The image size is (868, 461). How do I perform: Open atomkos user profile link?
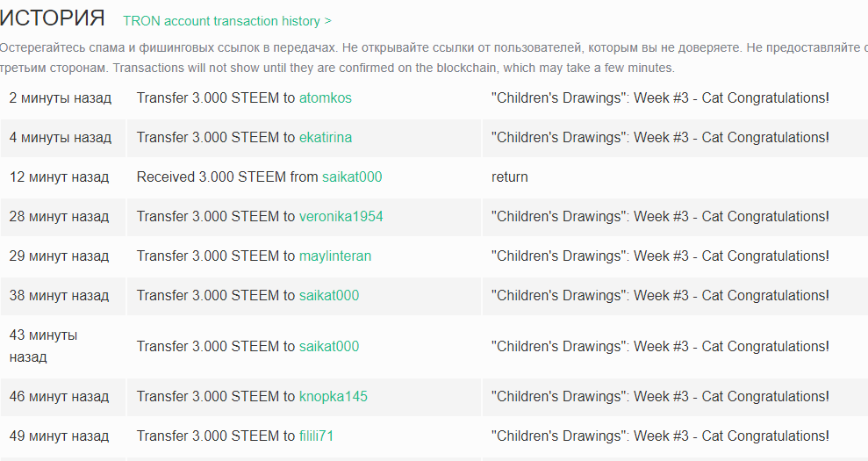326,98
